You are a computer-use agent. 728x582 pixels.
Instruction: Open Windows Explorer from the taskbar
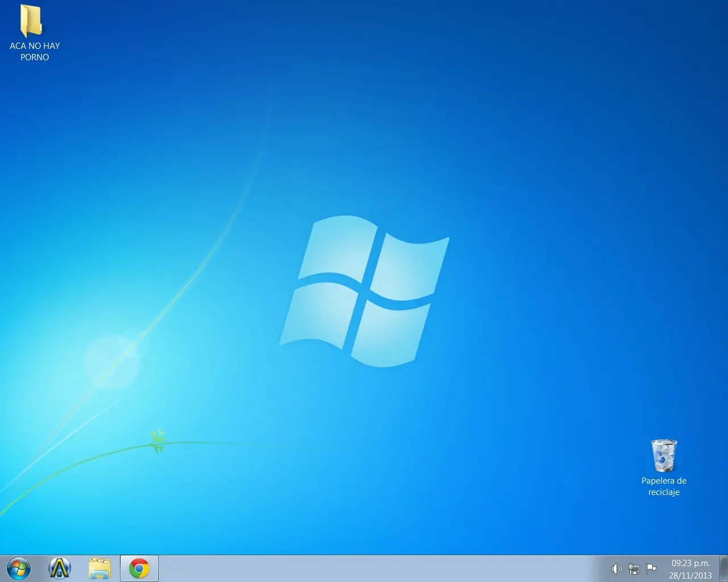coord(100,568)
